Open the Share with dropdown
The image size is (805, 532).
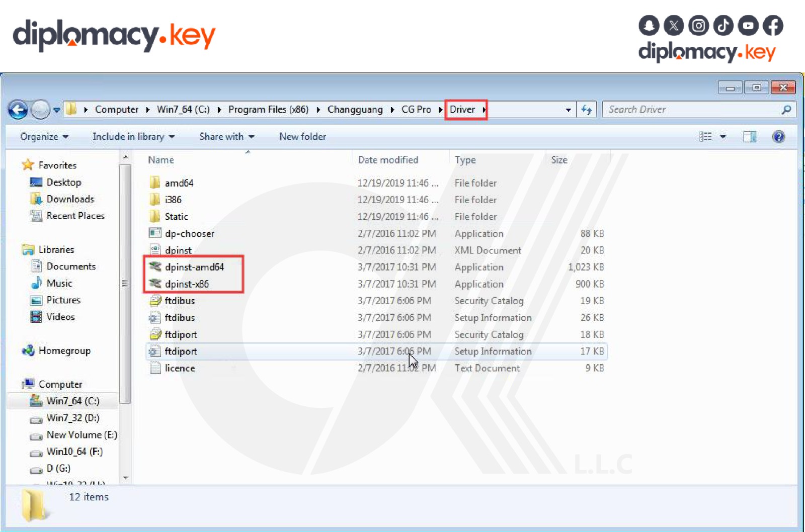click(x=226, y=137)
